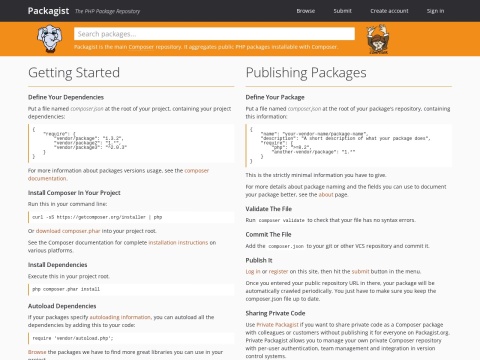This screenshot has height=360, width=480.
Task: Click the Packagist logo title
Action: tap(48, 11)
